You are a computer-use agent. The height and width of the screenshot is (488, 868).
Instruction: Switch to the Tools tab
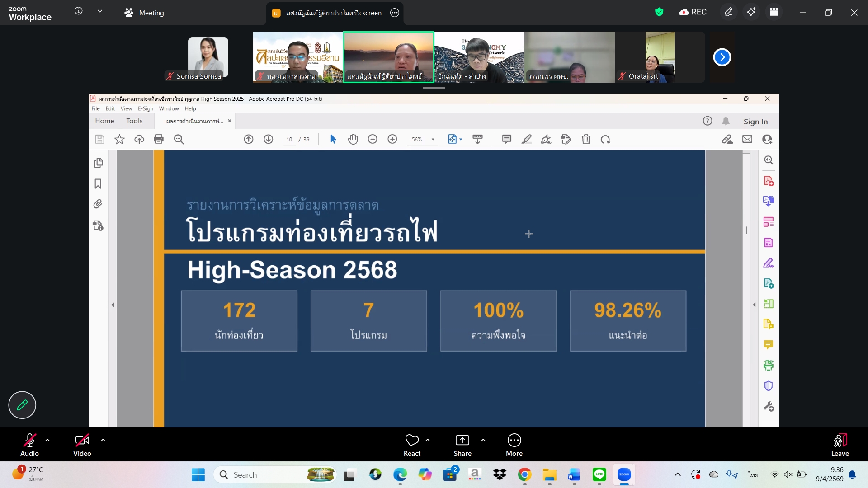coord(134,121)
